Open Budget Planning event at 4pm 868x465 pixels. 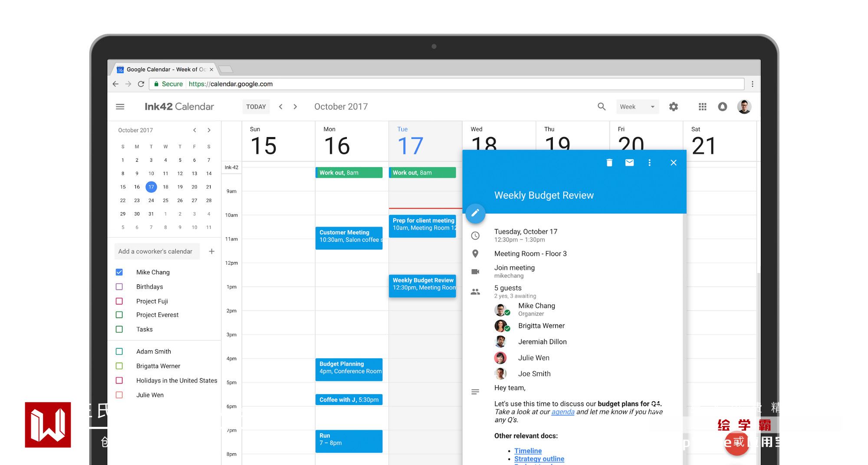coord(349,370)
